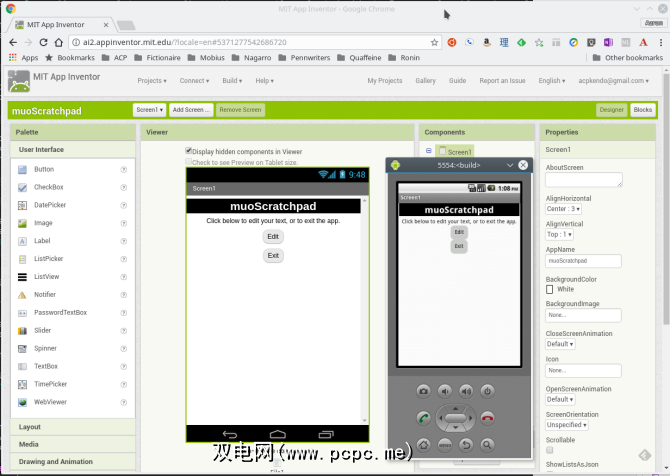The width and height of the screenshot is (670, 476).
Task: Click the ListView palette icon
Action: click(x=22, y=277)
